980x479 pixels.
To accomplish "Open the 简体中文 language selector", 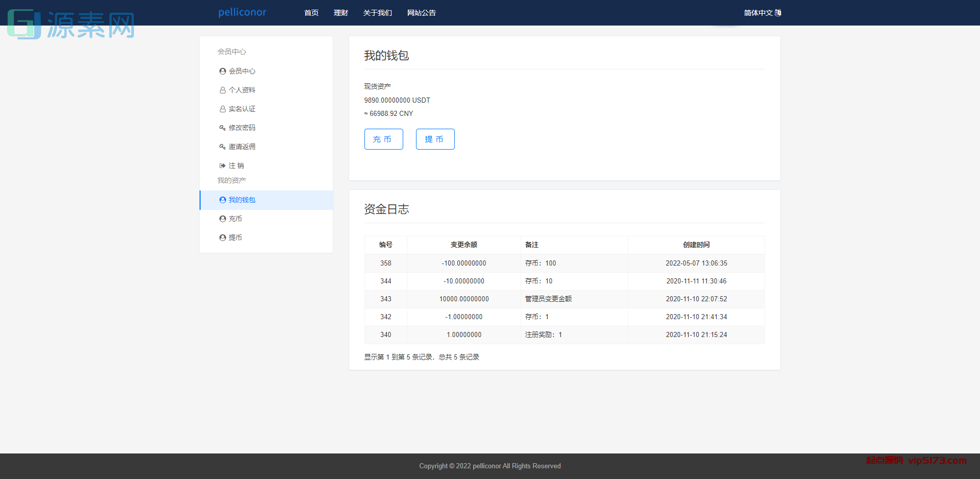I will coord(759,13).
